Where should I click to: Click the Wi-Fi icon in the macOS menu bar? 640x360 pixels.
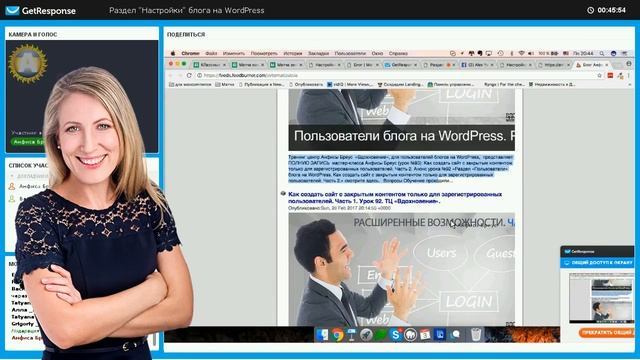click(521, 53)
